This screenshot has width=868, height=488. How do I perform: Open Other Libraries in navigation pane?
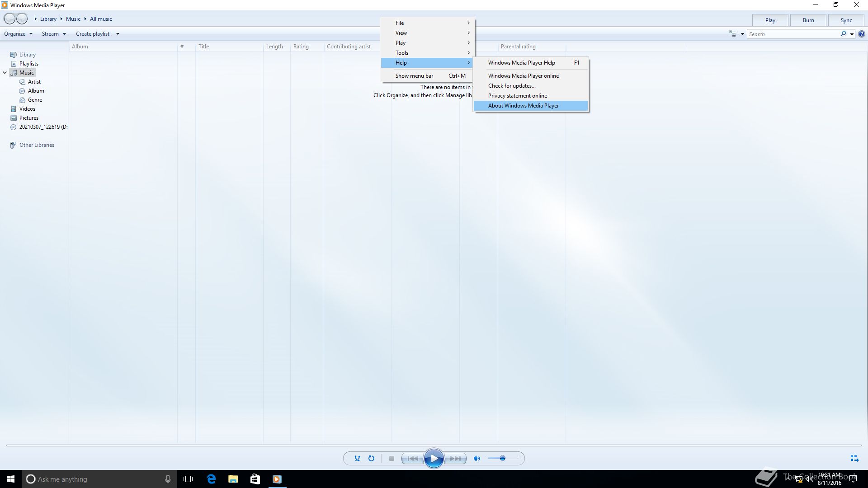32,145
